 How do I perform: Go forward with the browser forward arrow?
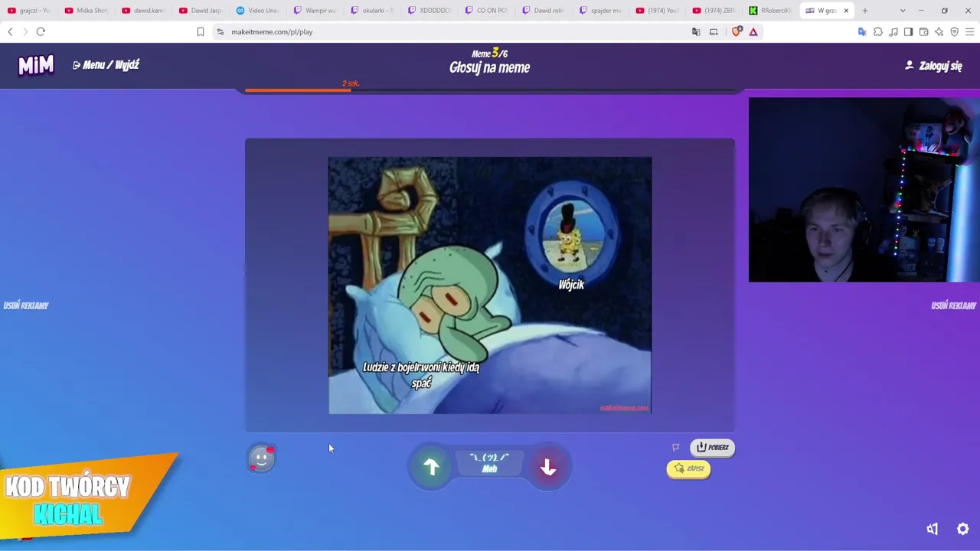[x=24, y=31]
